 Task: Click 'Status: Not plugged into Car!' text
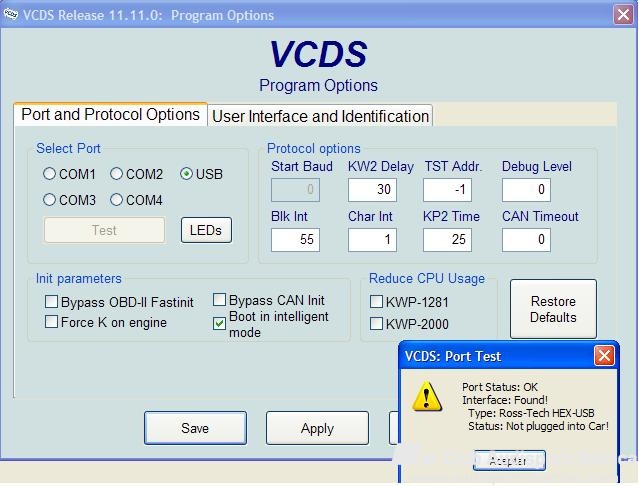pos(538,426)
